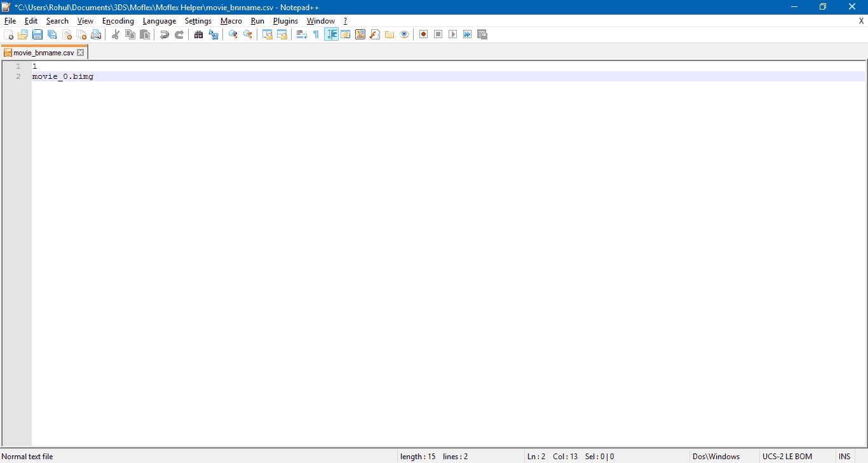Screen dimensions: 868x463
Task: Cut selection with the scissors icon
Action: 116,34
